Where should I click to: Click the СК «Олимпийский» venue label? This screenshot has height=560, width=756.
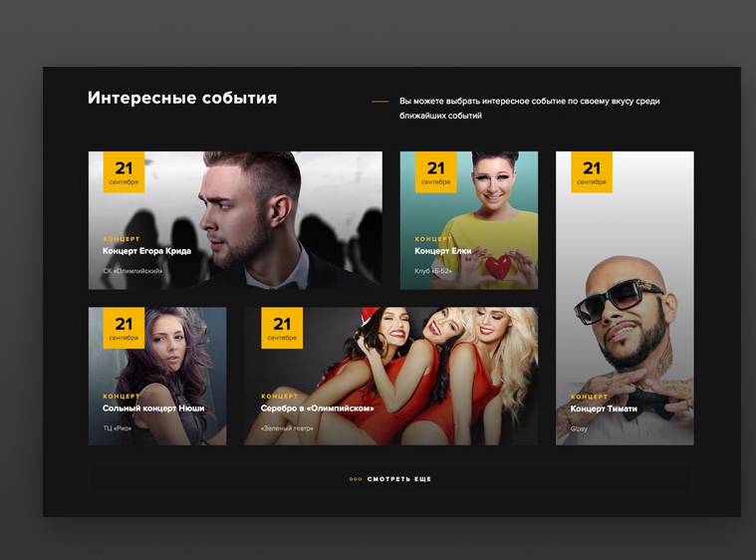click(132, 271)
